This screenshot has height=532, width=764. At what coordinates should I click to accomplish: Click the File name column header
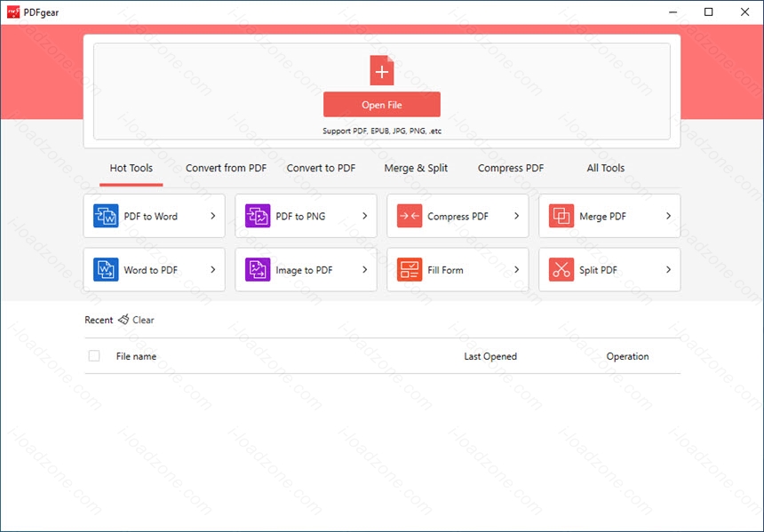point(137,356)
